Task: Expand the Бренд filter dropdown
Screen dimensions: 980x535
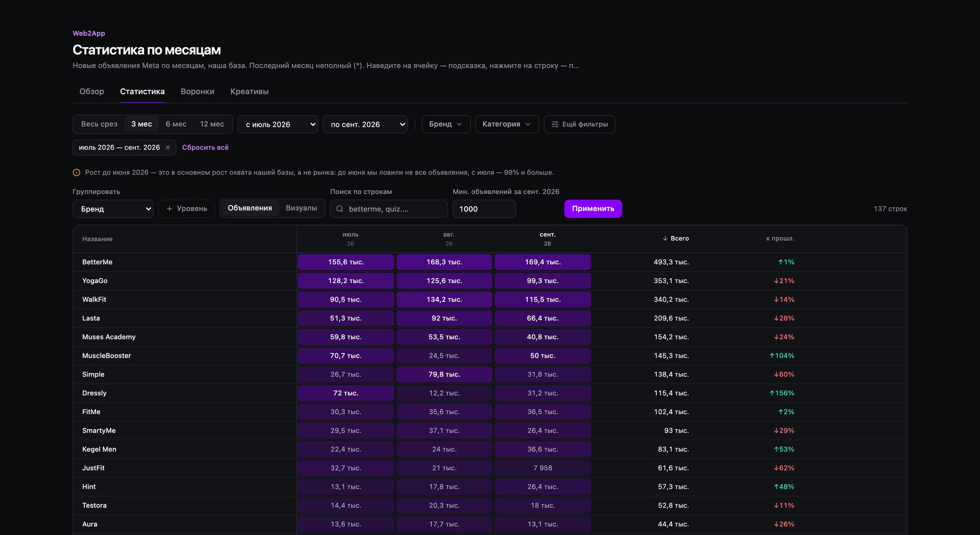Action: (x=446, y=125)
